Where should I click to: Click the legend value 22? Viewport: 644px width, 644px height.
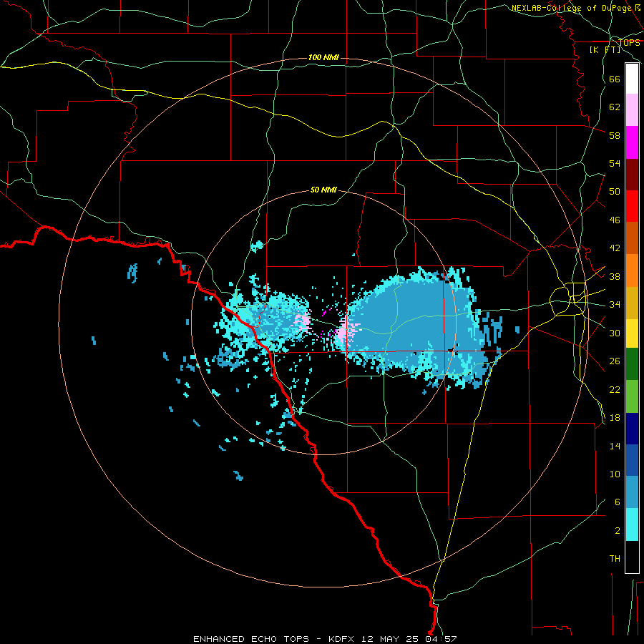pyautogui.click(x=615, y=389)
